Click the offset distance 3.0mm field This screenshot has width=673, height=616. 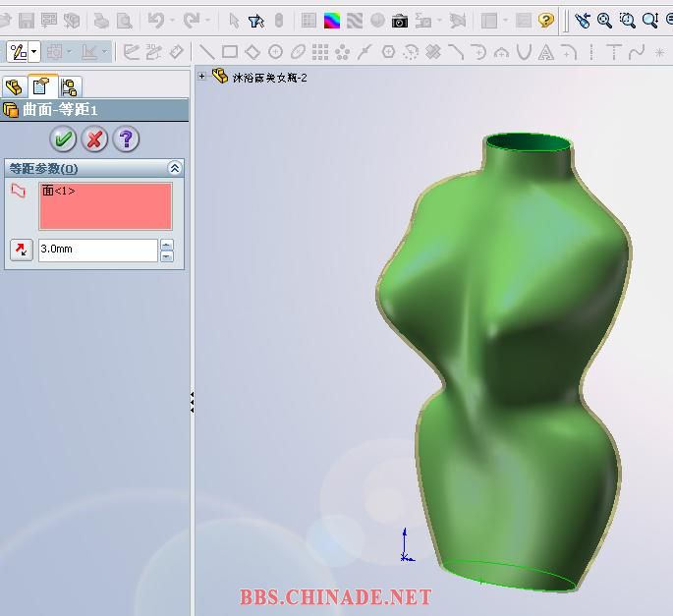[98, 250]
